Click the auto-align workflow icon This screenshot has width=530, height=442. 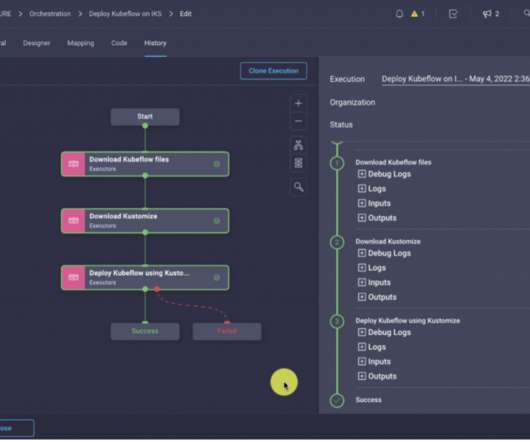298,145
